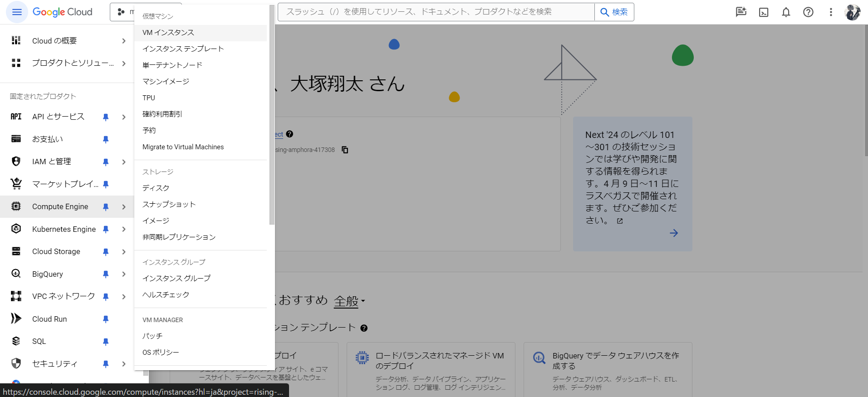Expand VPC ネットワーク submenu chevron
The width and height of the screenshot is (868, 397).
(x=124, y=297)
